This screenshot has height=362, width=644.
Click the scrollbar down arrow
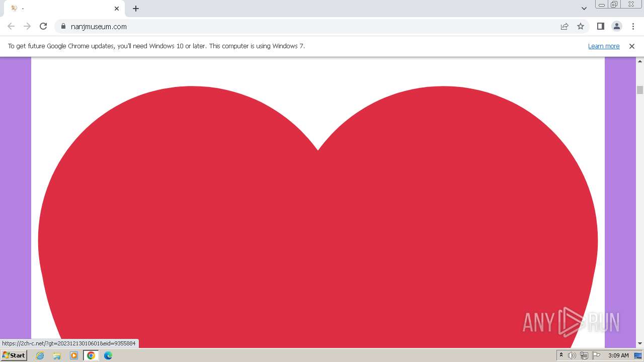640,343
